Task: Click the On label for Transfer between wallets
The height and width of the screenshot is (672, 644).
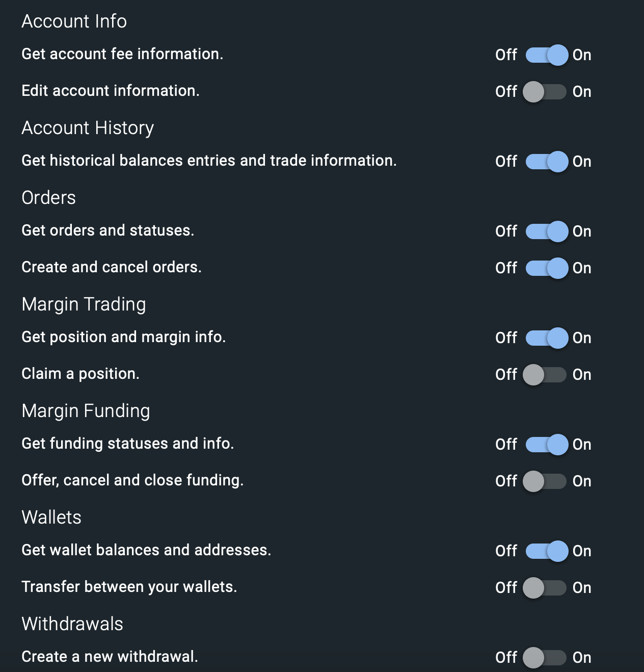Action: click(582, 588)
